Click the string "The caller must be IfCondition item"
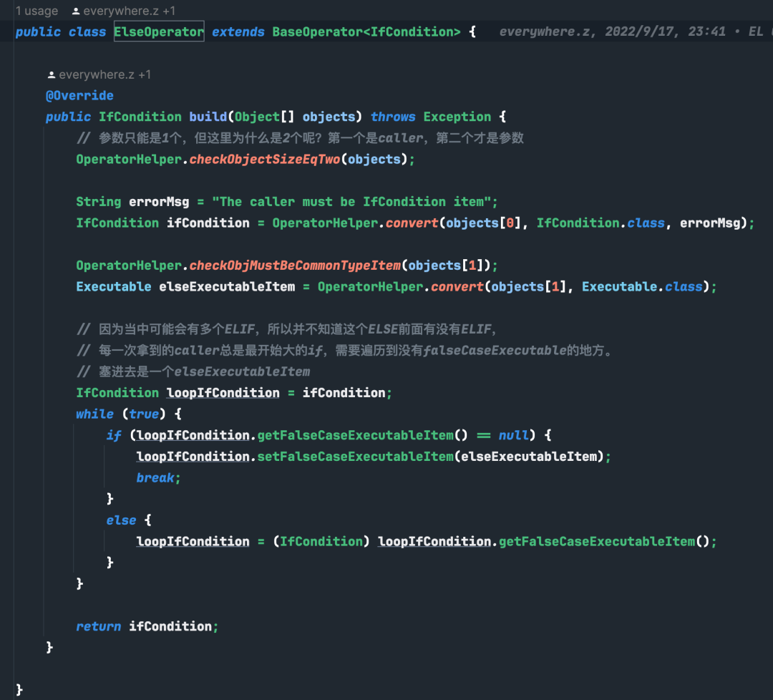 [351, 202]
